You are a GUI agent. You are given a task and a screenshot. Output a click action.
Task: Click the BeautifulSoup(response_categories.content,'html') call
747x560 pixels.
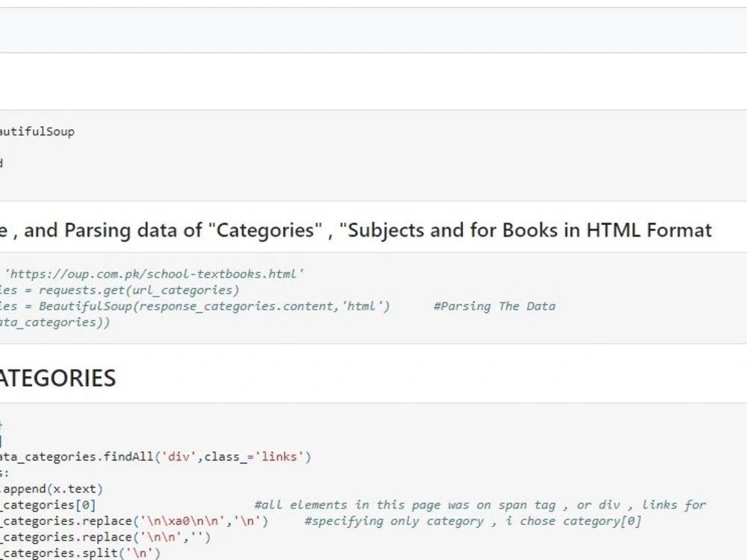(x=214, y=306)
